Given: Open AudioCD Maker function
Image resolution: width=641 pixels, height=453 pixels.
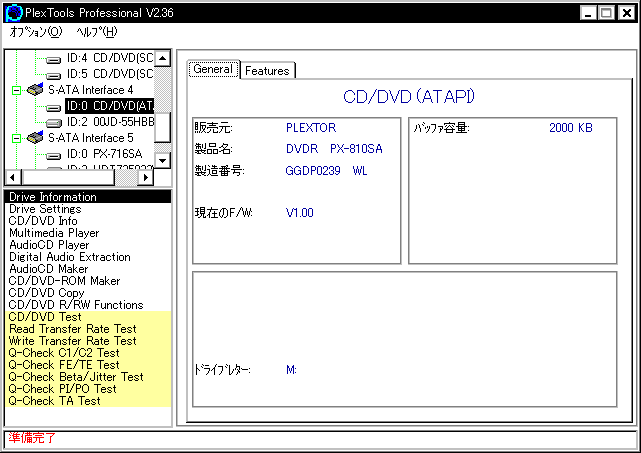Looking at the screenshot, I should 88,269.
